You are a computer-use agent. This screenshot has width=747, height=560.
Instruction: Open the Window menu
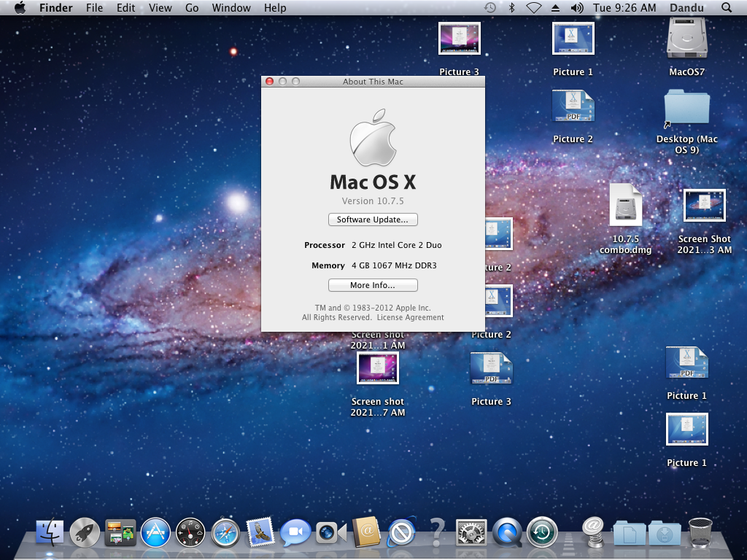pos(231,7)
